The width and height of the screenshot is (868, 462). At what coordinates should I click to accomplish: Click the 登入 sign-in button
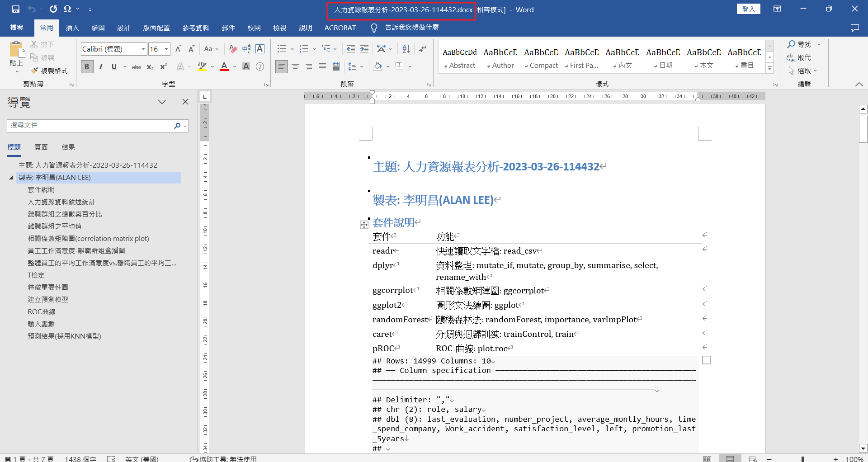(x=749, y=9)
